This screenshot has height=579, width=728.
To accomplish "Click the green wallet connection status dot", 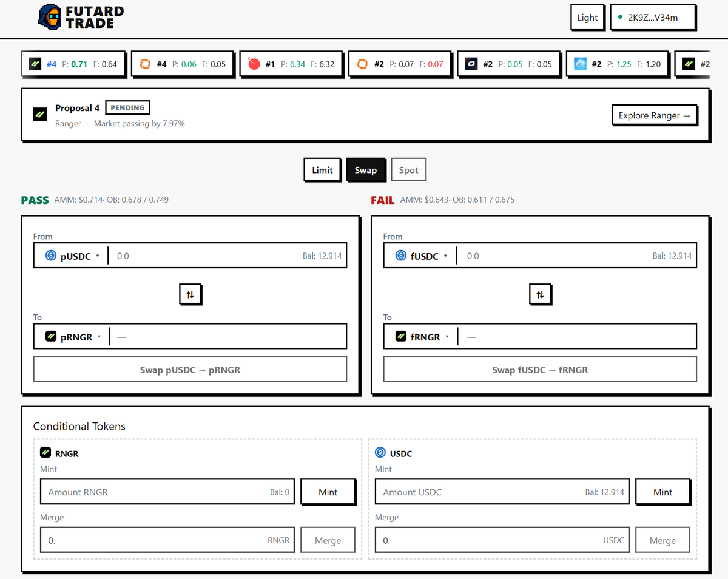I will (619, 17).
